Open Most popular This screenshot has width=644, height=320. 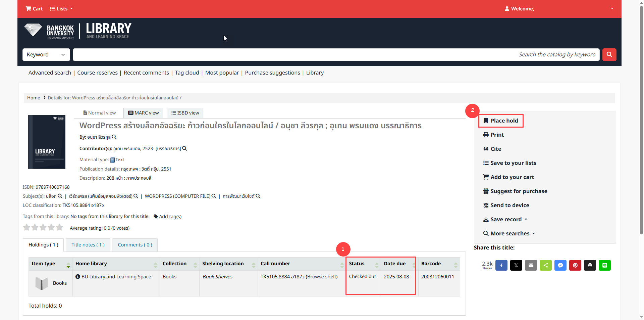[x=222, y=73]
